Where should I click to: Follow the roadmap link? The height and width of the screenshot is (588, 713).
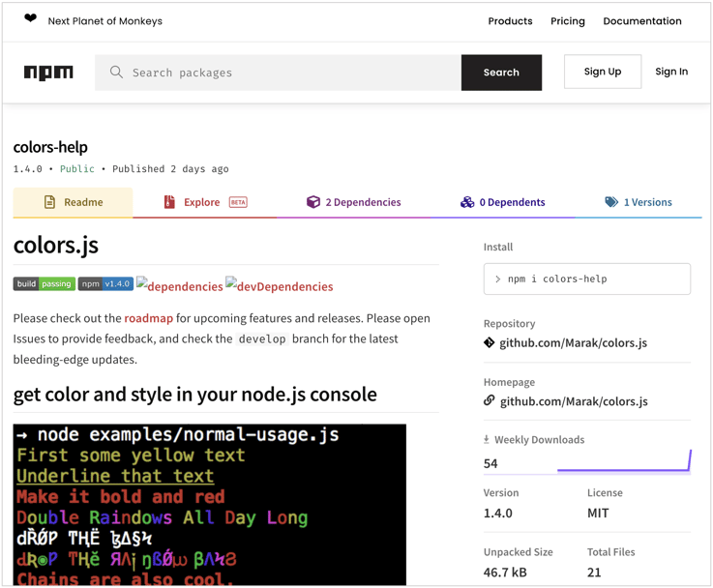click(x=148, y=318)
